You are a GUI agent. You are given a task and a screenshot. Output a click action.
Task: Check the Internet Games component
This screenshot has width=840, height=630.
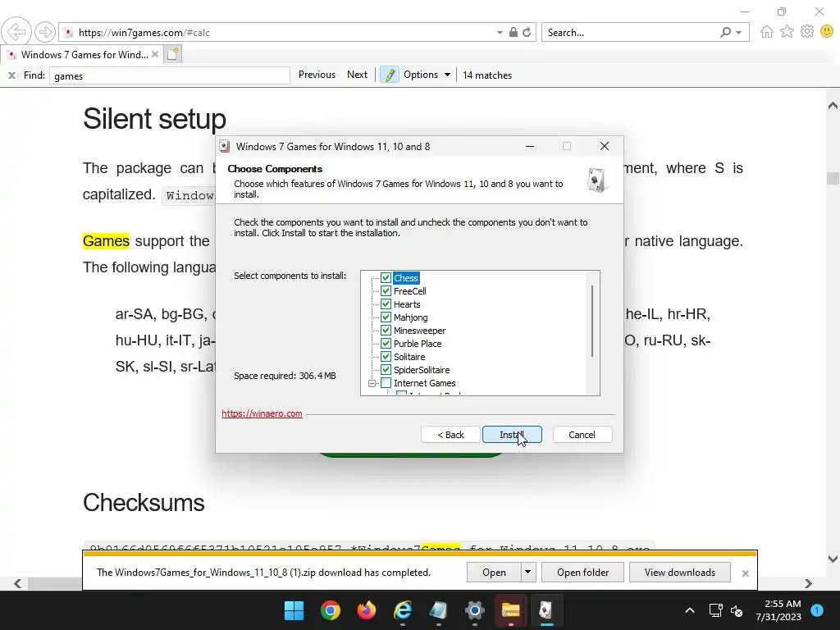[386, 382]
